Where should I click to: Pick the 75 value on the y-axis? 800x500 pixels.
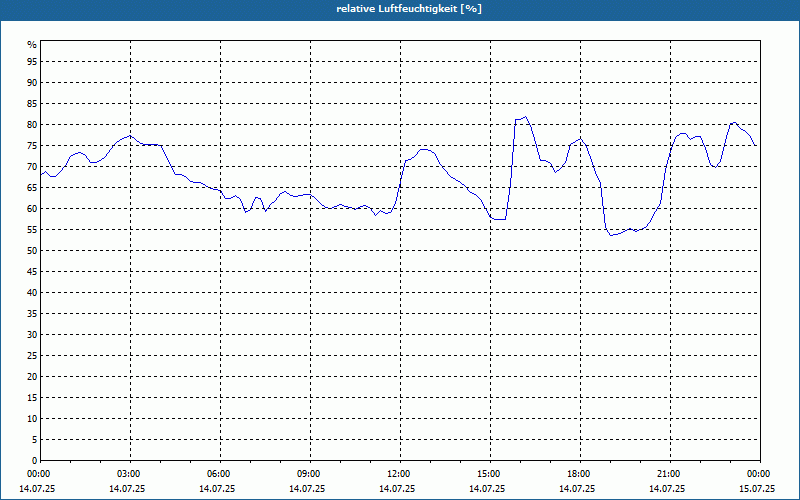pos(32,146)
